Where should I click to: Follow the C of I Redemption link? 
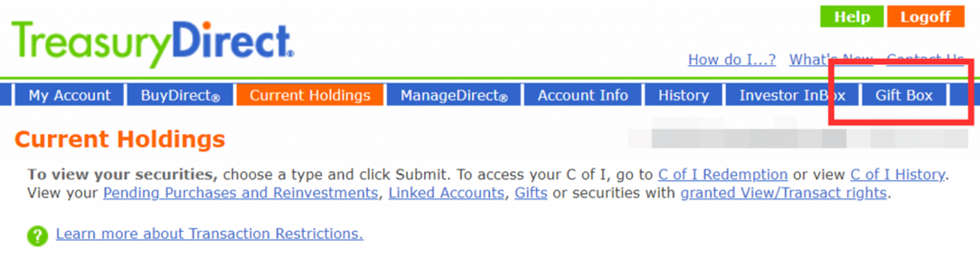pyautogui.click(x=722, y=174)
